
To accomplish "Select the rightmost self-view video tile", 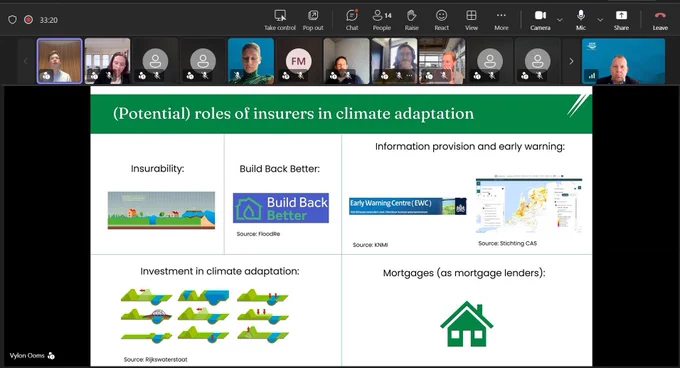I will click(x=623, y=61).
